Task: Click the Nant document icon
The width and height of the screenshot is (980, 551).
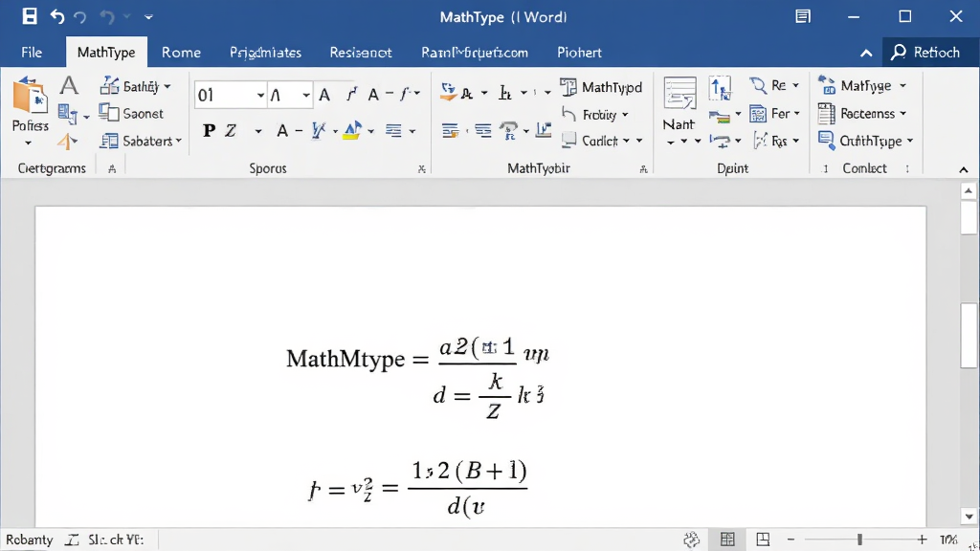Action: click(679, 95)
